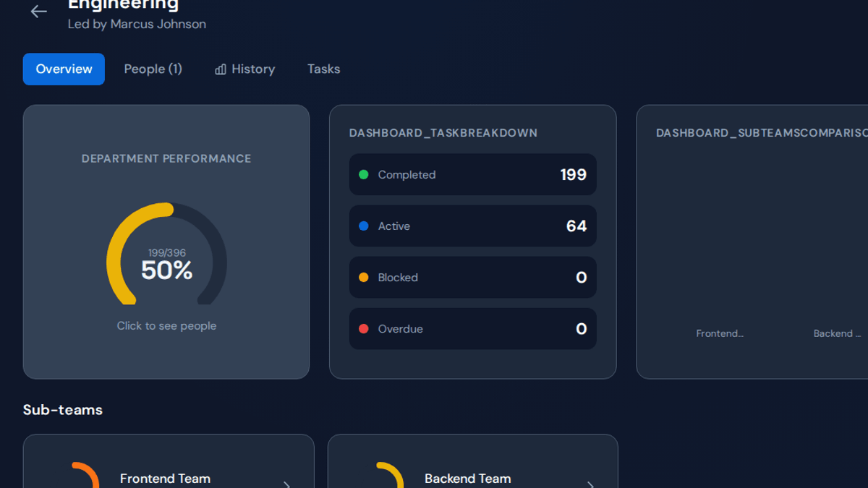Click the 50% department performance gauge
This screenshot has width=868, height=488.
(x=166, y=254)
